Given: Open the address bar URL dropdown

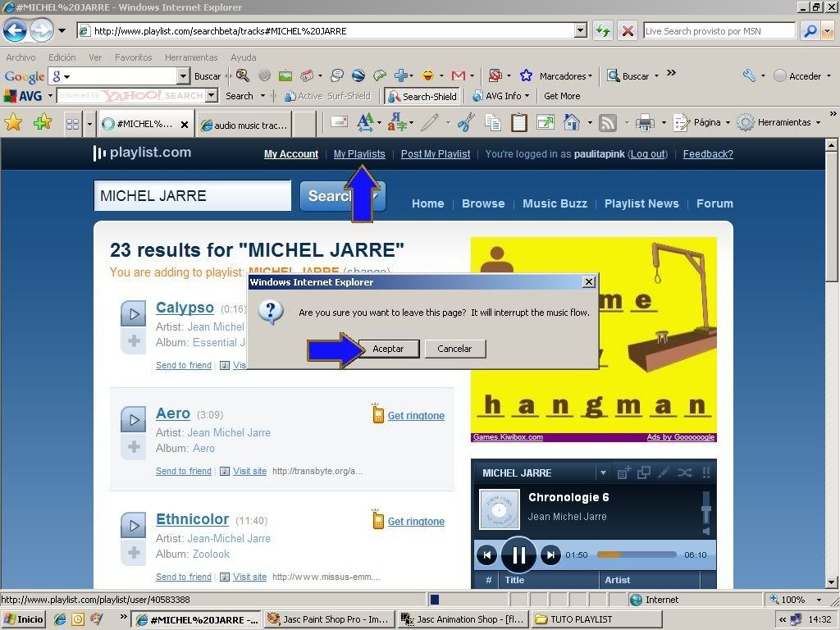Looking at the screenshot, I should click(581, 31).
